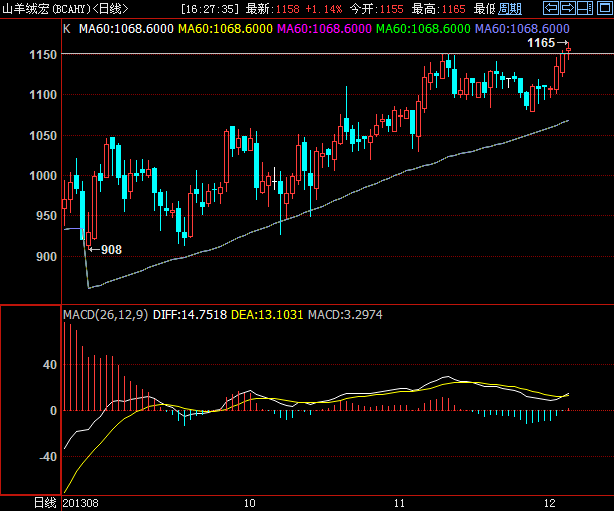The height and width of the screenshot is (511, 614).
Task: Toggle the split panel layout icon
Action: point(585,8)
